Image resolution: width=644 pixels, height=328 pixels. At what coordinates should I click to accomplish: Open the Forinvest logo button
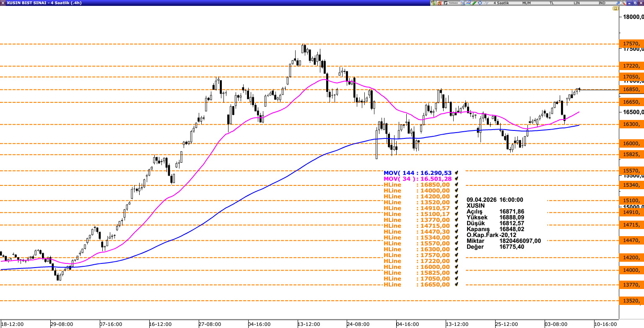451,3
